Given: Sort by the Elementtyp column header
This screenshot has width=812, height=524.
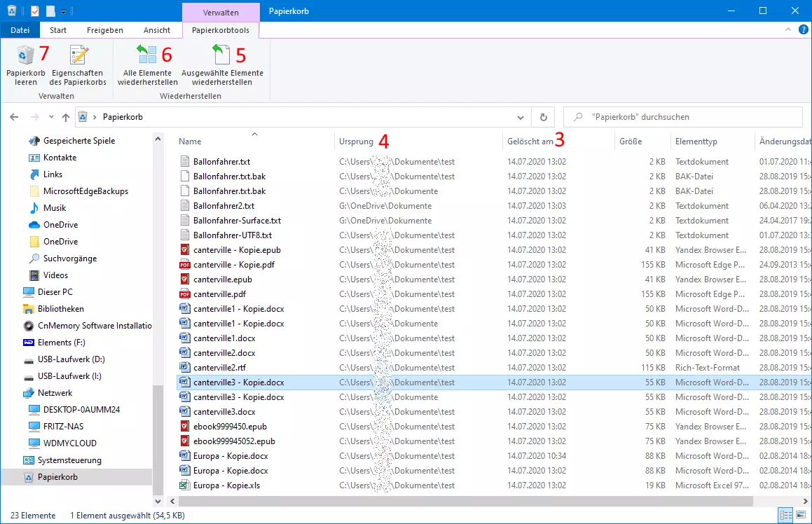Looking at the screenshot, I should point(696,142).
